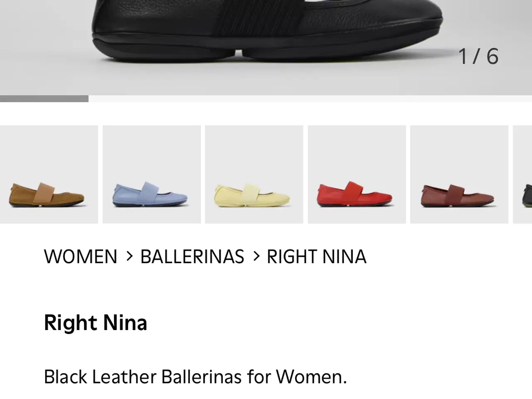Click chevron before RIGHT NINA breadcrumb

coord(256,256)
